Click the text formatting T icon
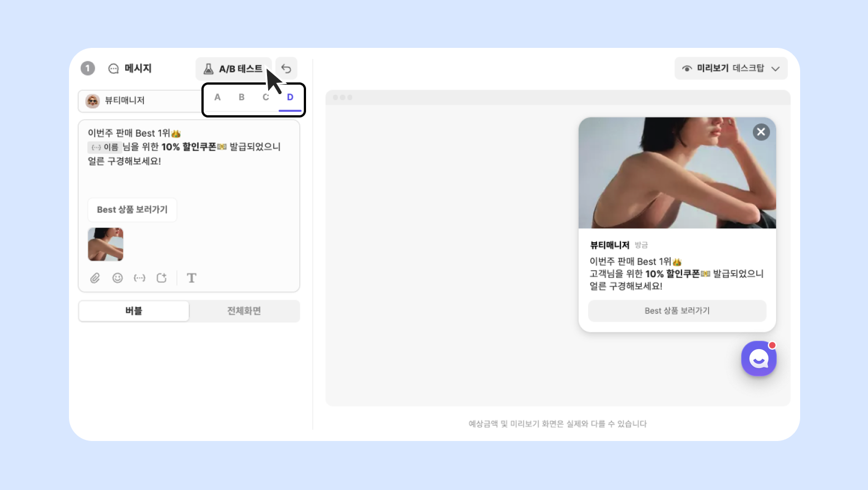 (x=191, y=278)
